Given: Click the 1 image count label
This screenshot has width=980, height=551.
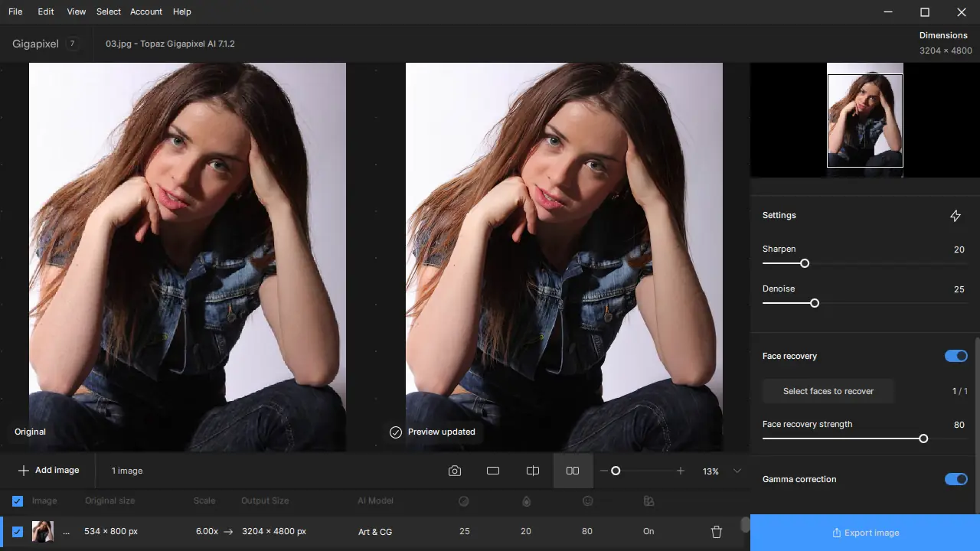Looking at the screenshot, I should point(127,471).
